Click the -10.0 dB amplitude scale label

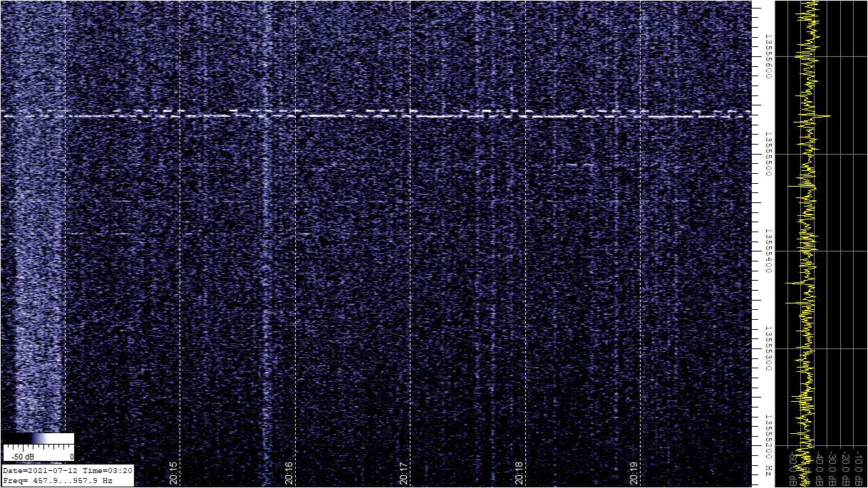click(x=857, y=466)
